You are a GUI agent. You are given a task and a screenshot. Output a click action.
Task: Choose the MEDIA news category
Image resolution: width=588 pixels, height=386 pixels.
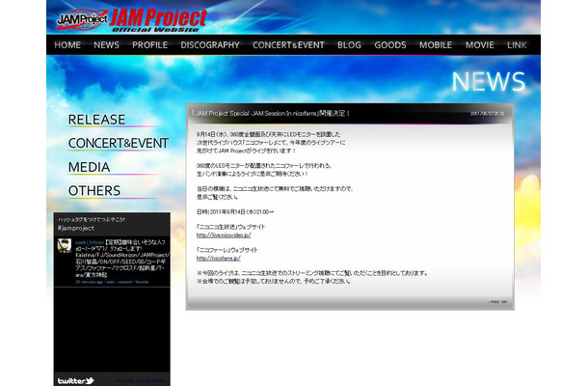(x=89, y=167)
